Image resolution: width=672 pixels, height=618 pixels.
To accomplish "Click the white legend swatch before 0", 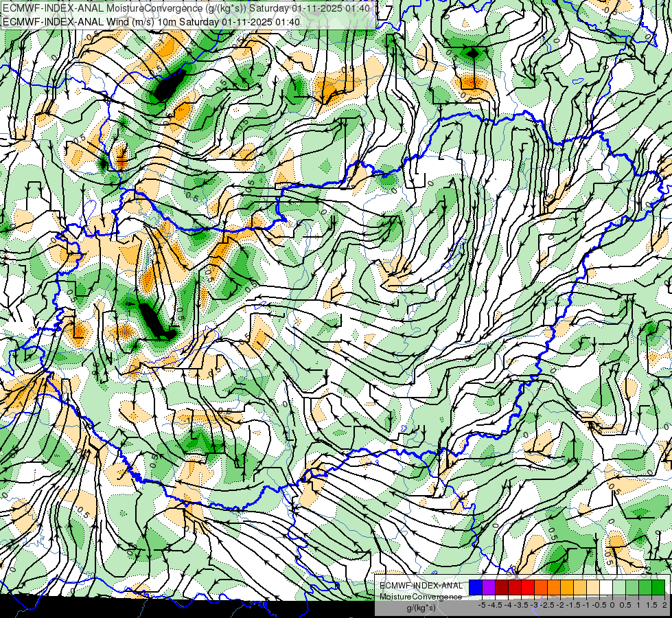I will tap(606, 588).
